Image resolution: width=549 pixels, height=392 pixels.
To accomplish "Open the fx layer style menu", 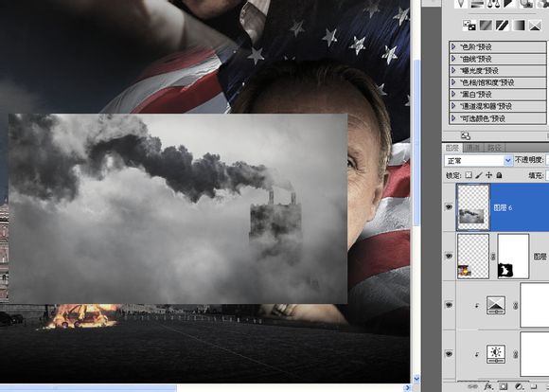I will click(x=488, y=386).
